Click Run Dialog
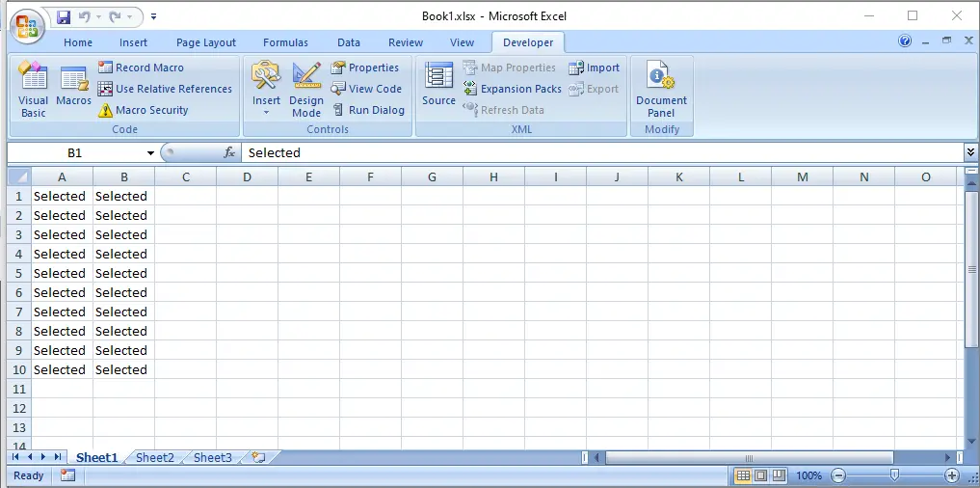Viewport: 980px width, 488px height. (x=368, y=110)
